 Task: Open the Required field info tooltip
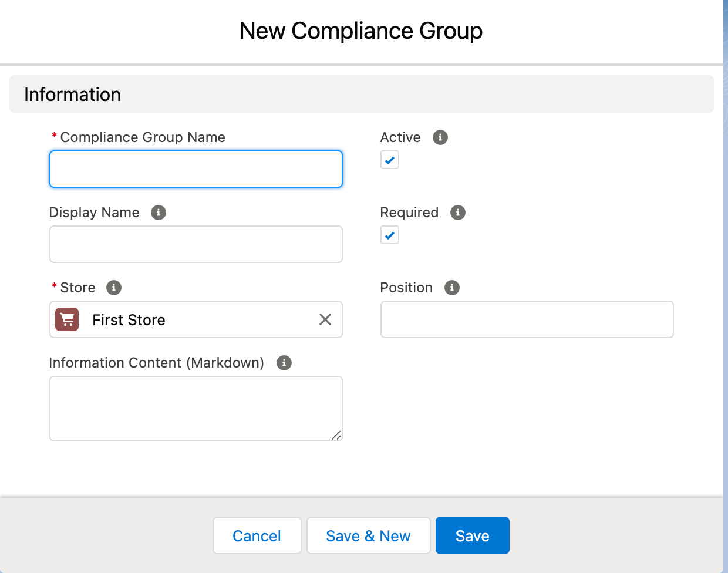point(457,213)
